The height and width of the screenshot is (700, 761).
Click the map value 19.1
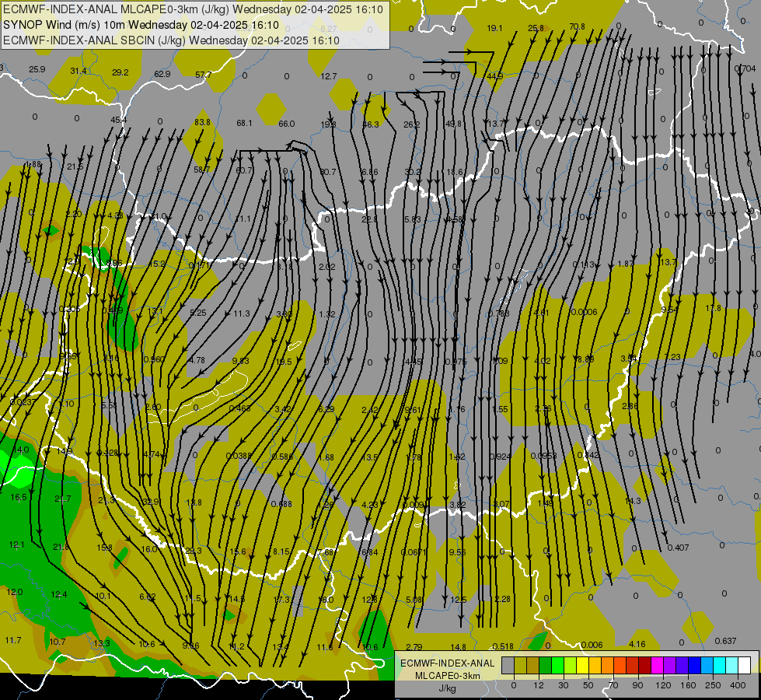494,28
